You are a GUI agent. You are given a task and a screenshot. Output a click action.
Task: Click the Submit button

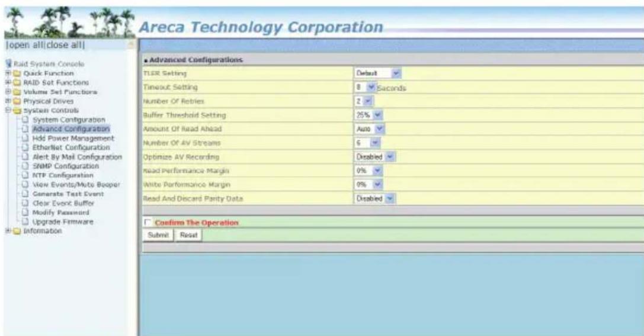[x=158, y=235]
